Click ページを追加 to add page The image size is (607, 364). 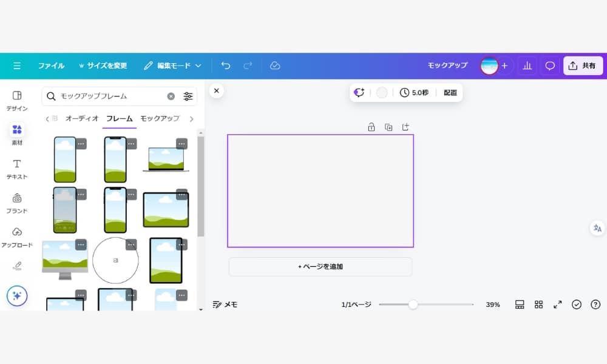[x=320, y=266]
